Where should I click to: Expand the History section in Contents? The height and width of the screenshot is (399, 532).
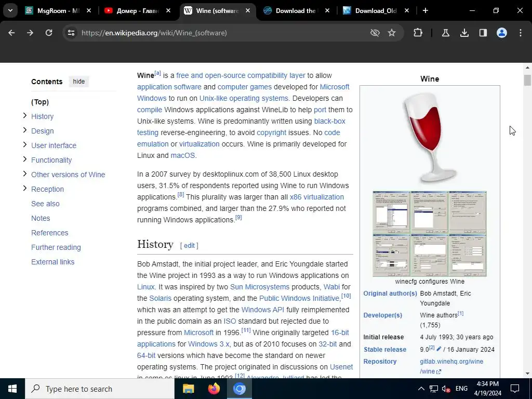(24, 116)
